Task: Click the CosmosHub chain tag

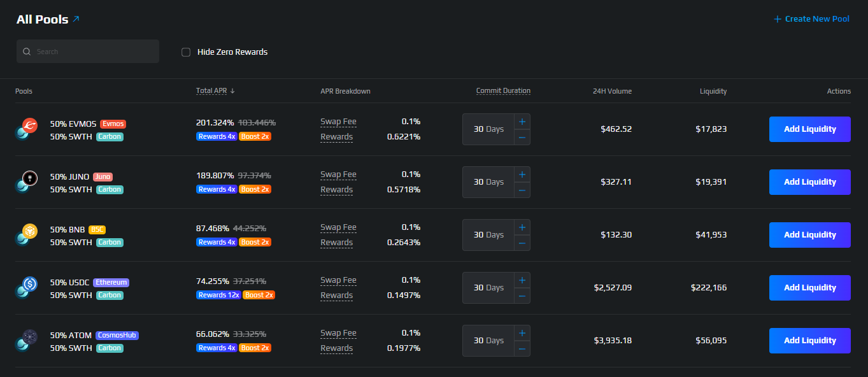Action: point(117,335)
